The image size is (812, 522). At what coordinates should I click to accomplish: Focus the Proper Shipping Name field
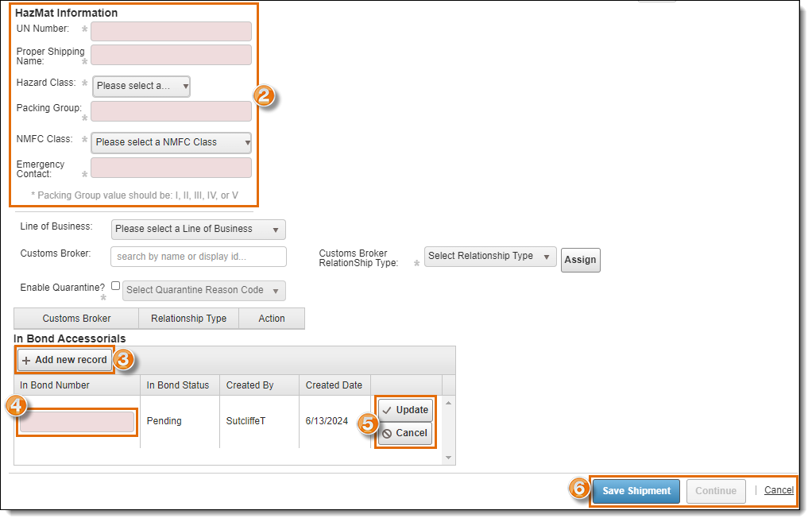171,55
